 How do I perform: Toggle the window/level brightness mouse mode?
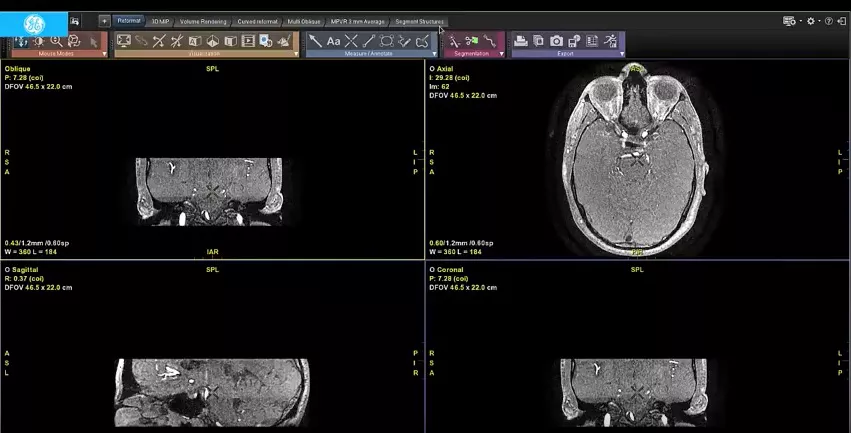[x=39, y=41]
